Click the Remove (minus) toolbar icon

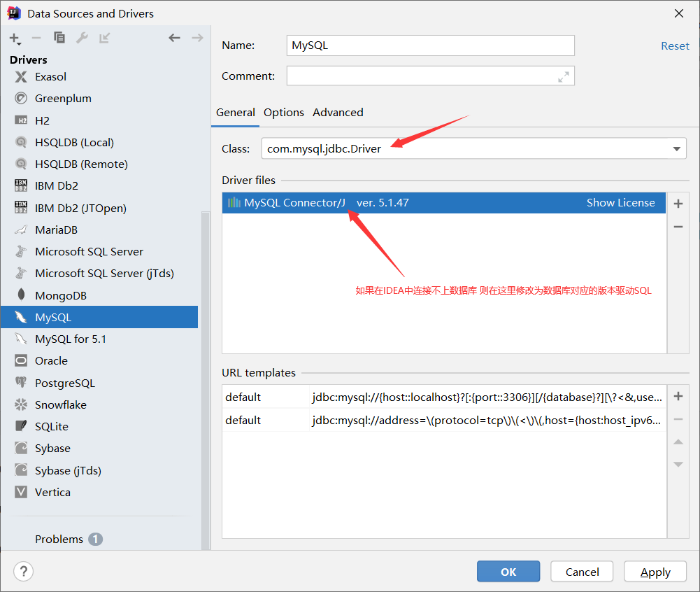click(x=36, y=38)
